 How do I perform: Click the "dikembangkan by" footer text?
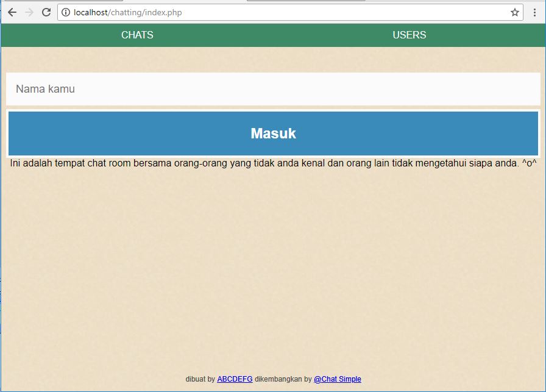click(283, 379)
